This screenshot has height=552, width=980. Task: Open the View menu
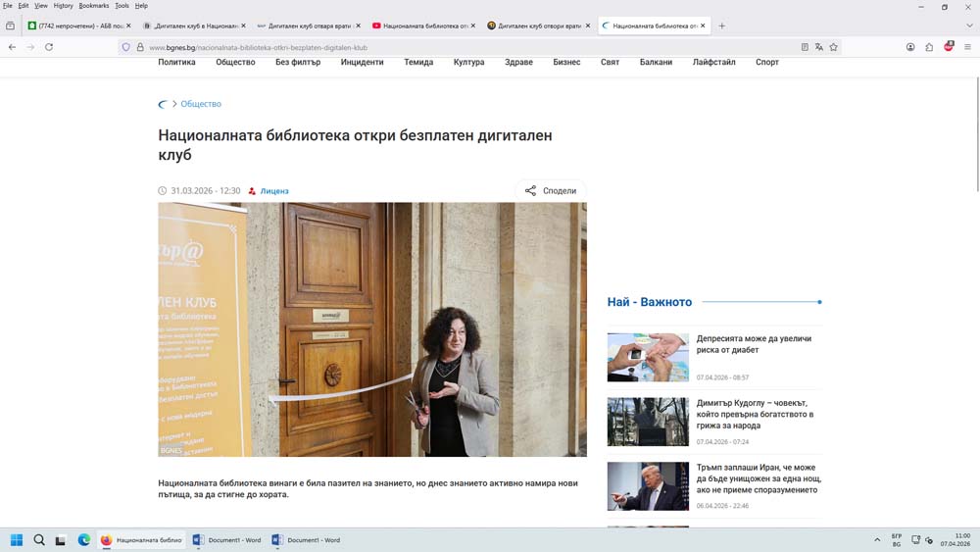pos(40,6)
